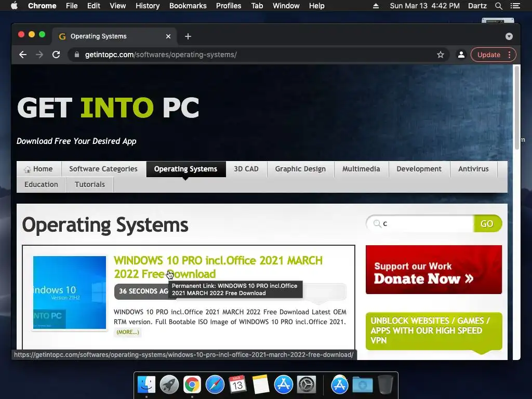Open the Chrome profile avatar icon
This screenshot has width=532, height=399.
(461, 55)
